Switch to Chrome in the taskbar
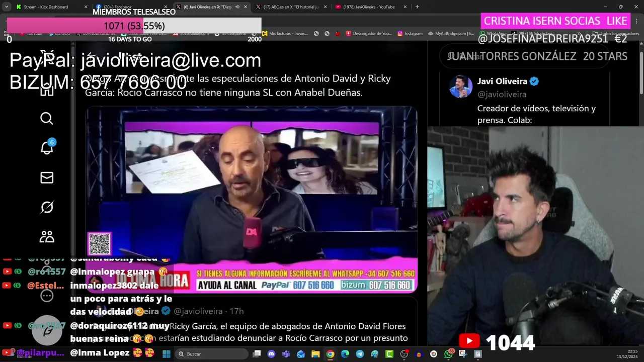Viewport: 644px width, 362px height. tap(330, 354)
